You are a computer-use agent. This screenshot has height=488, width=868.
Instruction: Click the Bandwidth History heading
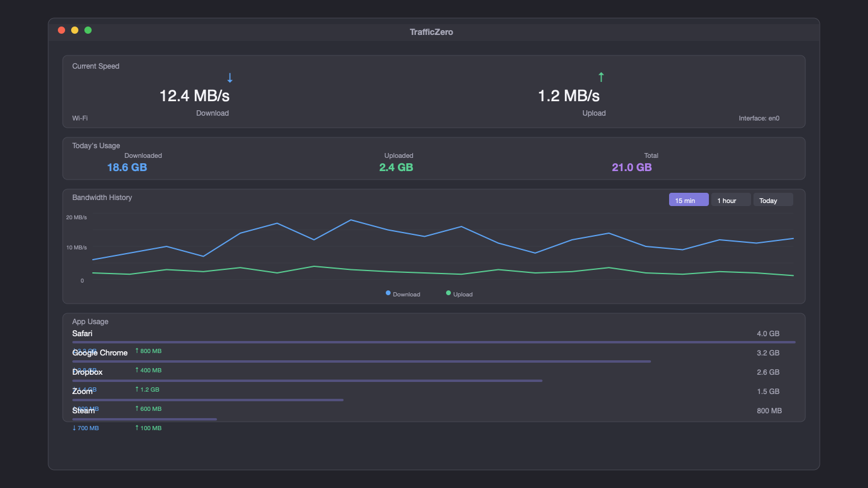tap(102, 198)
